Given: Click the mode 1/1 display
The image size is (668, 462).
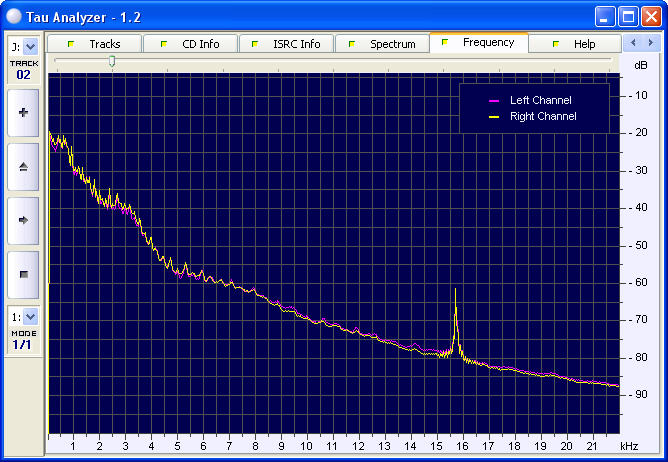Looking at the screenshot, I should coord(22,344).
